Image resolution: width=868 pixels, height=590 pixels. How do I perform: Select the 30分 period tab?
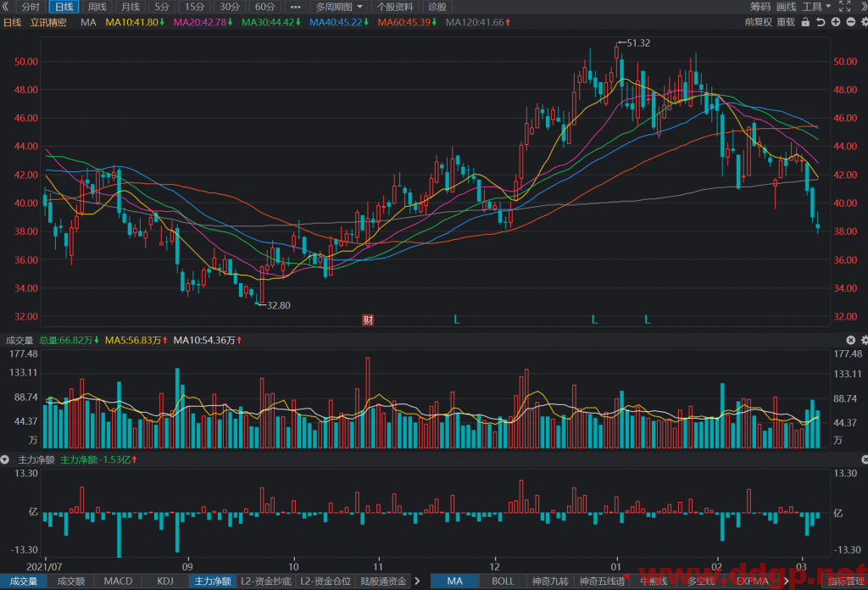pos(230,7)
